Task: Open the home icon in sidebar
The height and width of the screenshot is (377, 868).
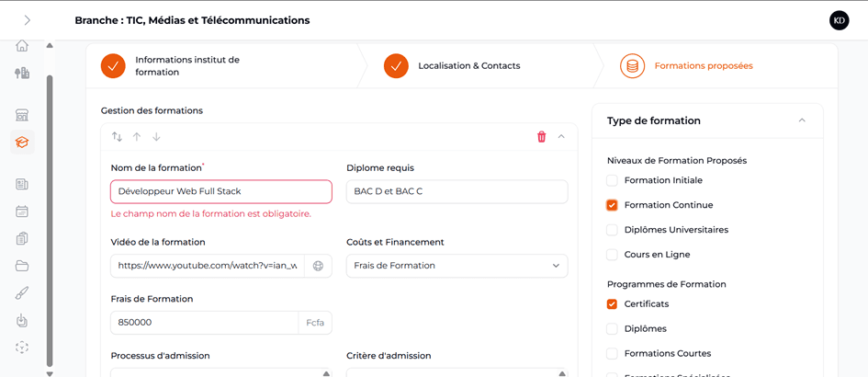Action: coord(22,45)
